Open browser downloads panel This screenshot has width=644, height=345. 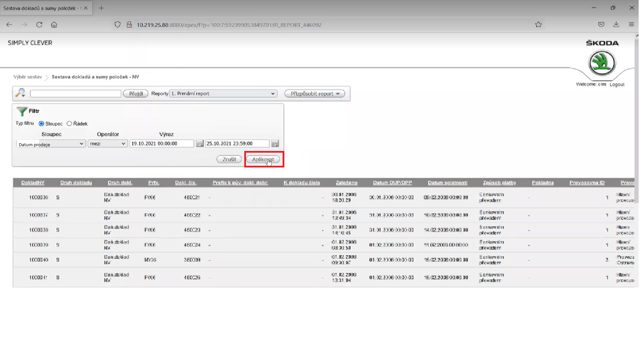click(x=616, y=25)
